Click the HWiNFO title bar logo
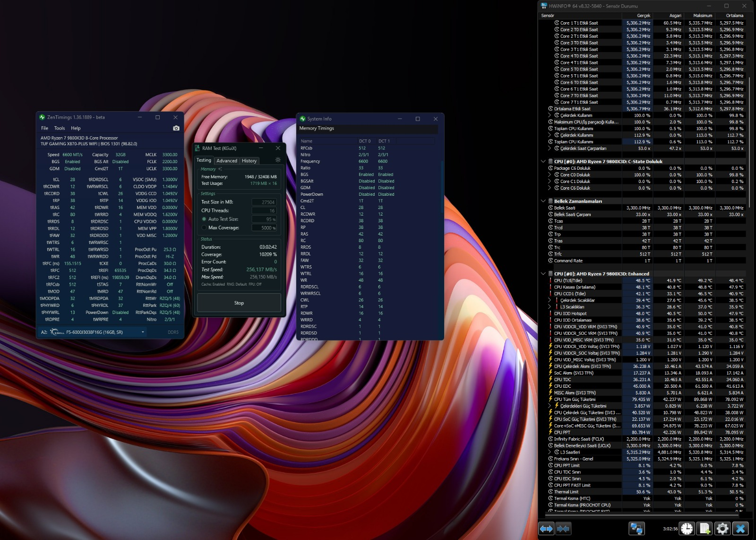 544,6
